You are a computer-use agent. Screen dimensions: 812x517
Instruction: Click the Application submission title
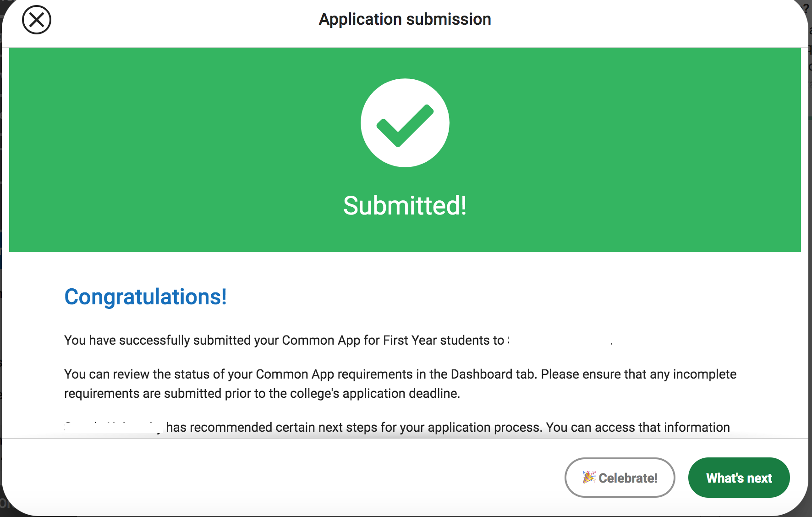pos(405,19)
